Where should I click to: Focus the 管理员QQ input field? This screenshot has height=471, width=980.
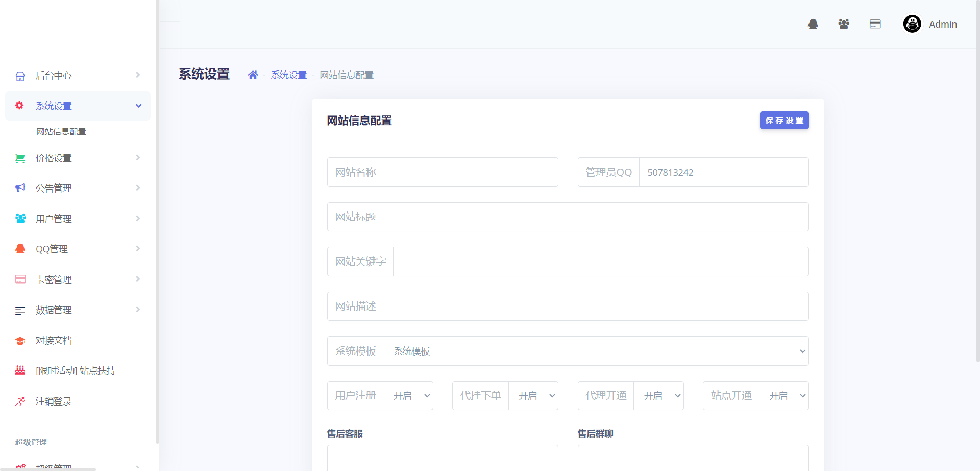point(724,172)
